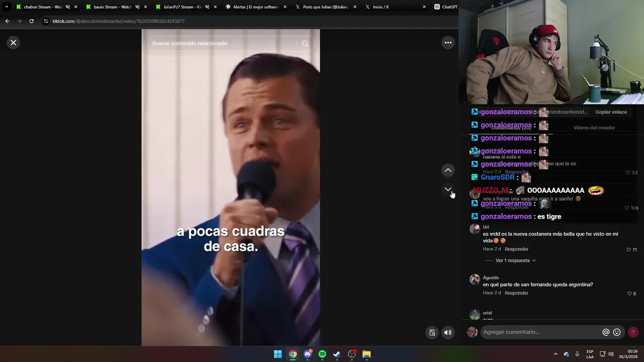Close the TikTok video viewer

click(14, 43)
